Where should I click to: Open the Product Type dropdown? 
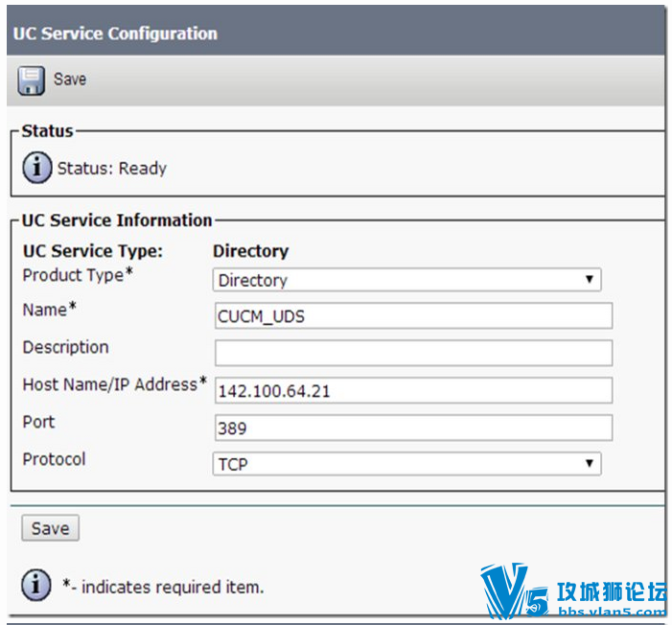(x=406, y=280)
